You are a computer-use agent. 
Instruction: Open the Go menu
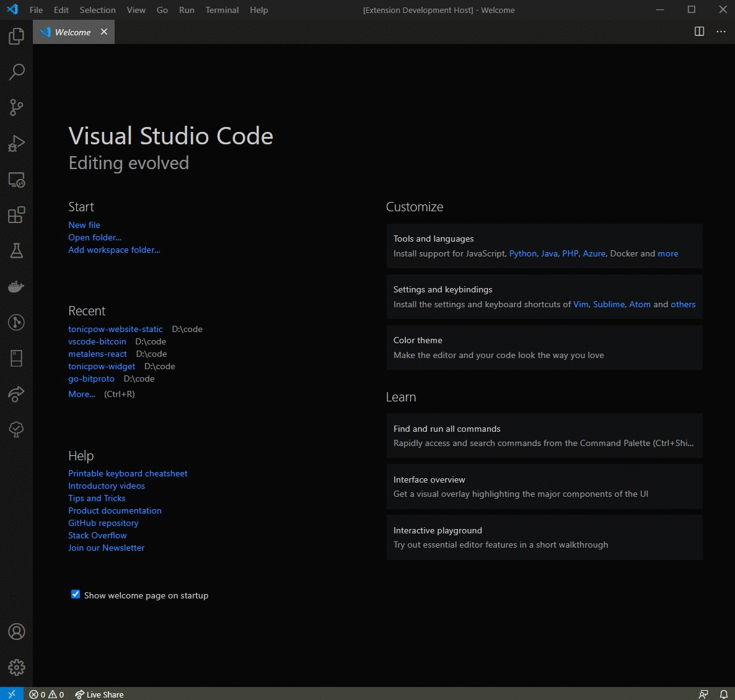(x=162, y=10)
